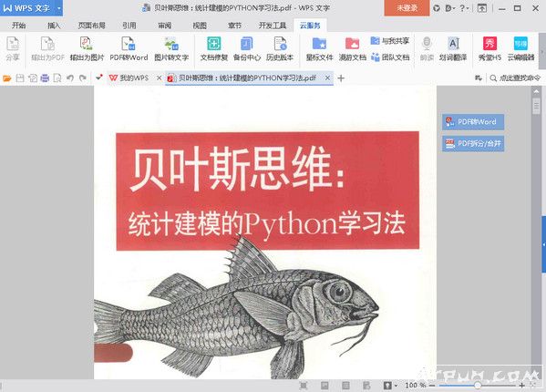Image resolution: width=546 pixels, height=392 pixels.
Task: Click the ribbon scroll-right arrow
Action: point(541,52)
